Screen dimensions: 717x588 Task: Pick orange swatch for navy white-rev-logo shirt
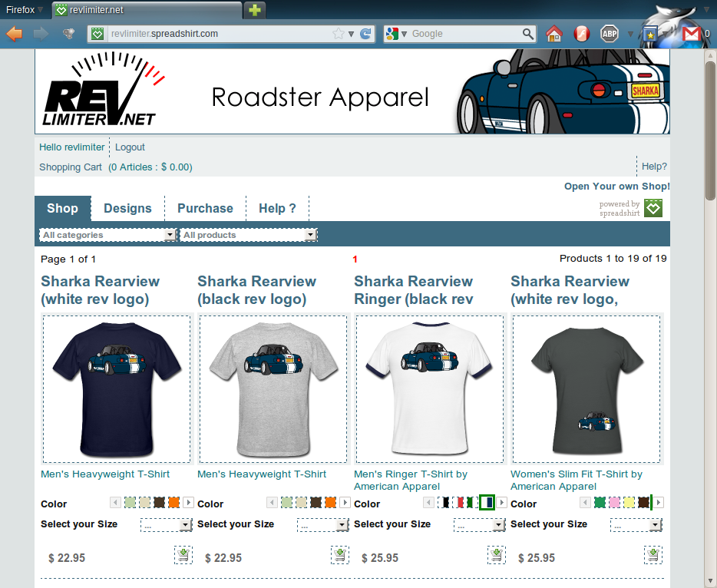pyautogui.click(x=173, y=503)
